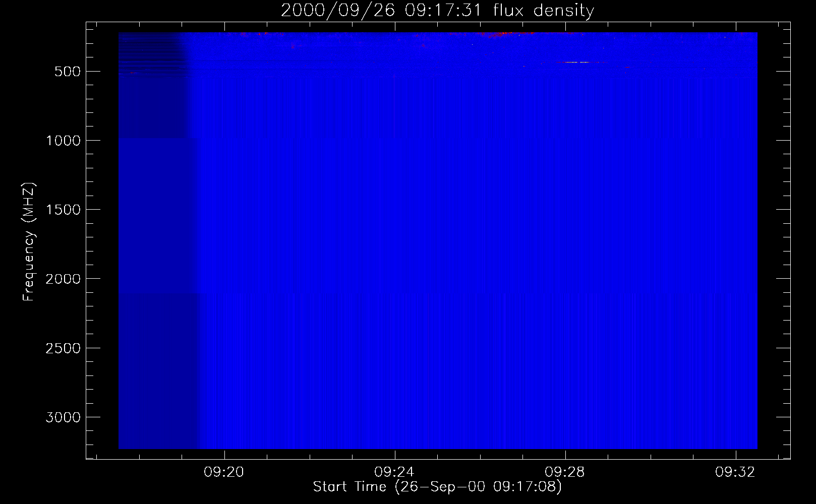Click the 500 frequency tick label
This screenshot has height=504, width=816.
coord(68,72)
